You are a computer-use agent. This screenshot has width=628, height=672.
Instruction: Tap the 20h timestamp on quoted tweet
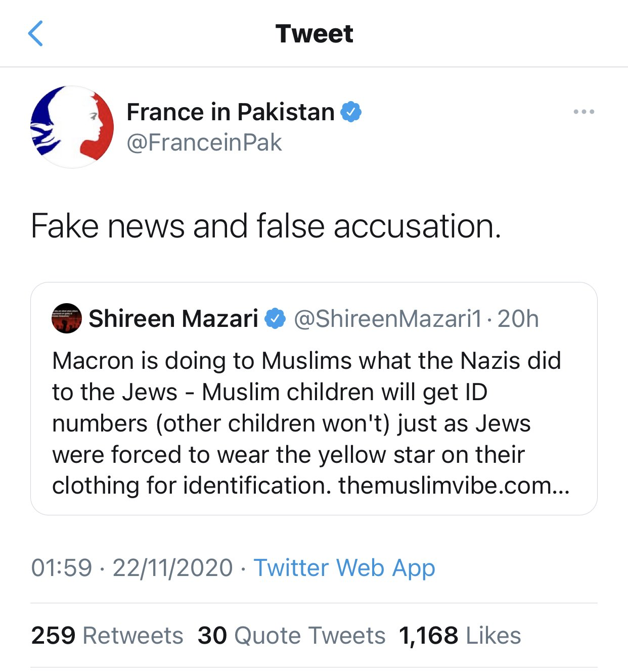click(518, 319)
